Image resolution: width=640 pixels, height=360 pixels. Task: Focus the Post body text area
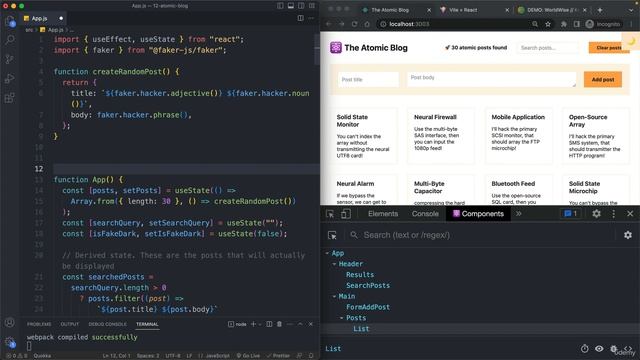point(491,79)
